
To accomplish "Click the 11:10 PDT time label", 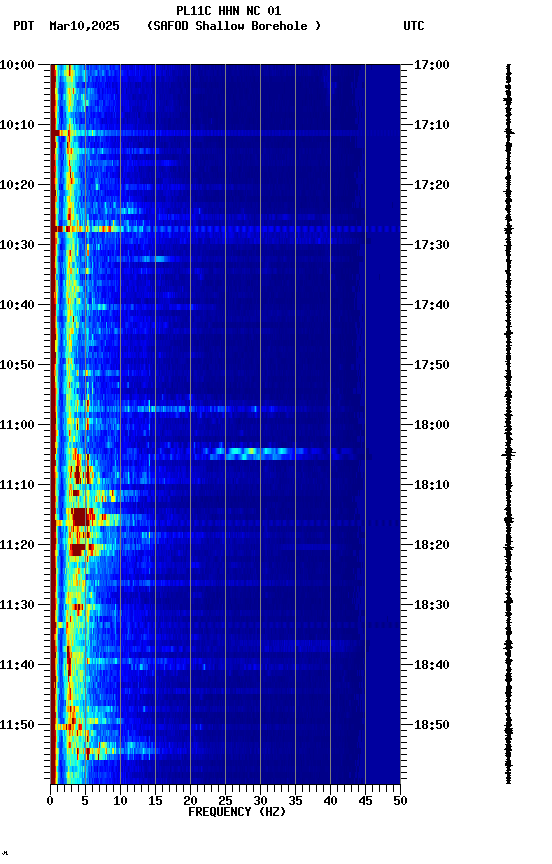I will 17,485.
